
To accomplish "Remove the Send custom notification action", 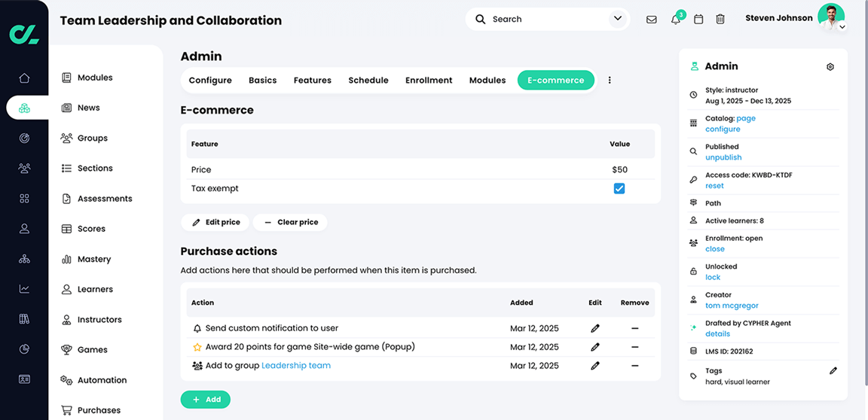I will click(x=634, y=328).
